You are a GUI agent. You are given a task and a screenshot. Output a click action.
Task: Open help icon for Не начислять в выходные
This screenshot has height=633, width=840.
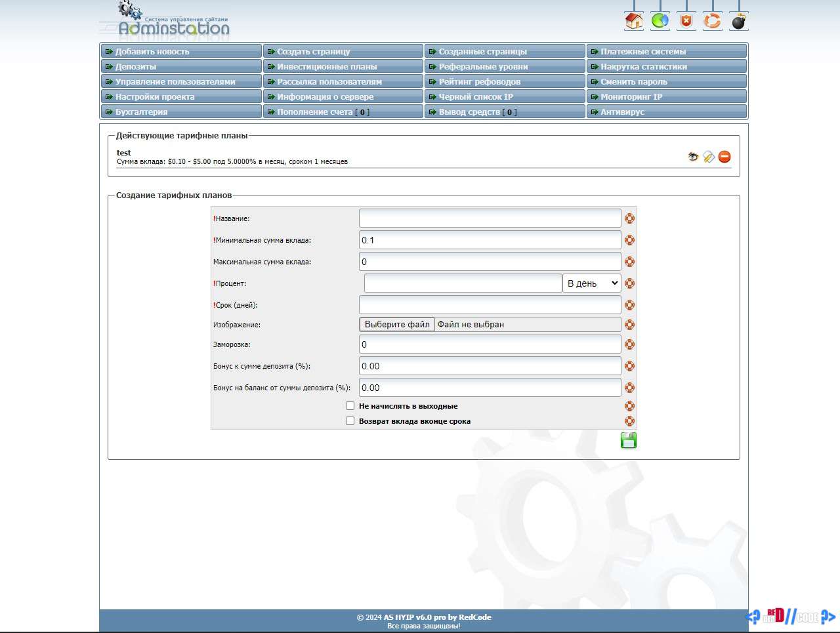pos(629,406)
